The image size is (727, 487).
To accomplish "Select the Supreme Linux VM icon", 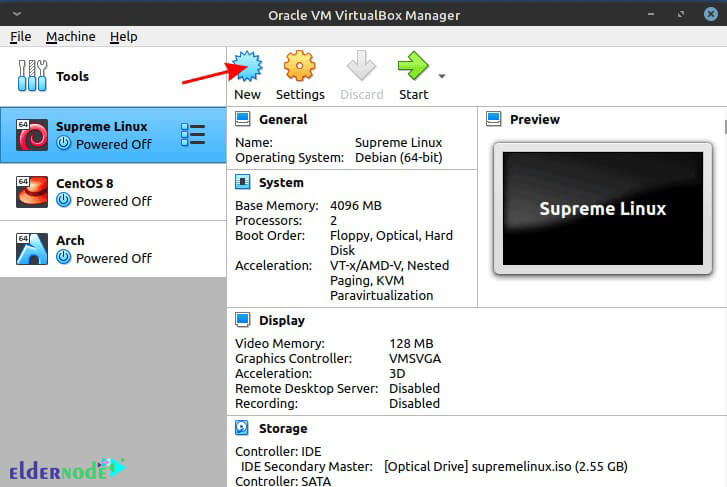I will [x=32, y=135].
